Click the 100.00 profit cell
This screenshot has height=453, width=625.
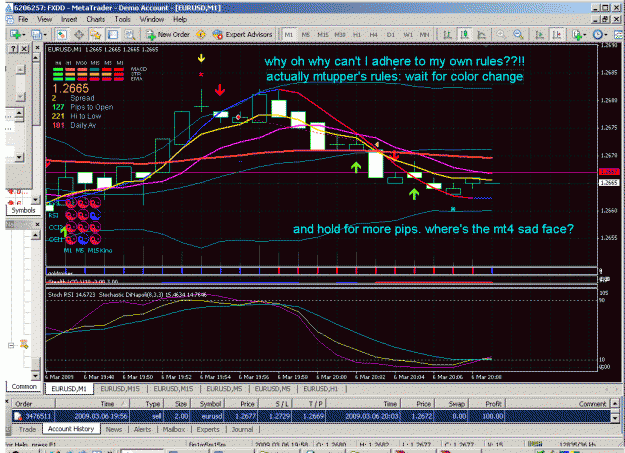pyautogui.click(x=485, y=416)
